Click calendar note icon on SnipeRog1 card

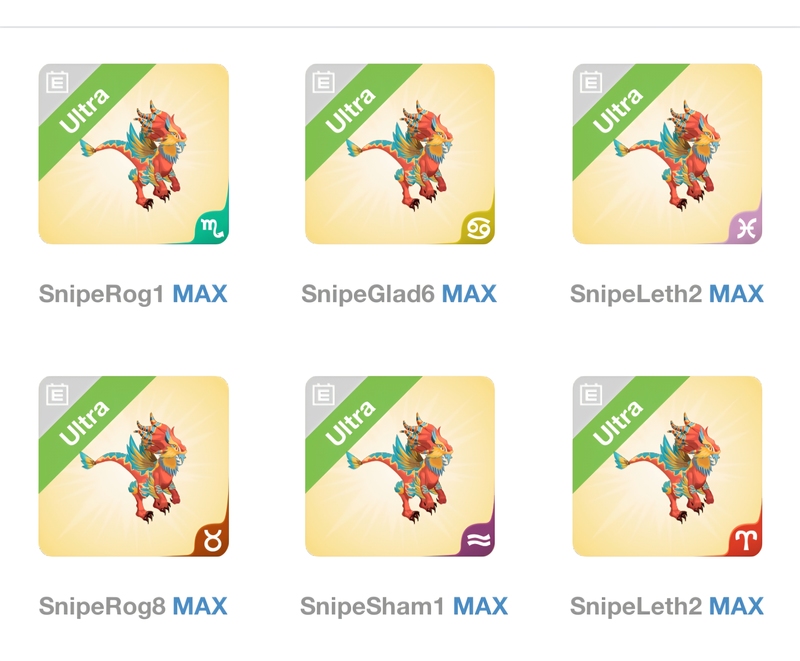[x=57, y=82]
